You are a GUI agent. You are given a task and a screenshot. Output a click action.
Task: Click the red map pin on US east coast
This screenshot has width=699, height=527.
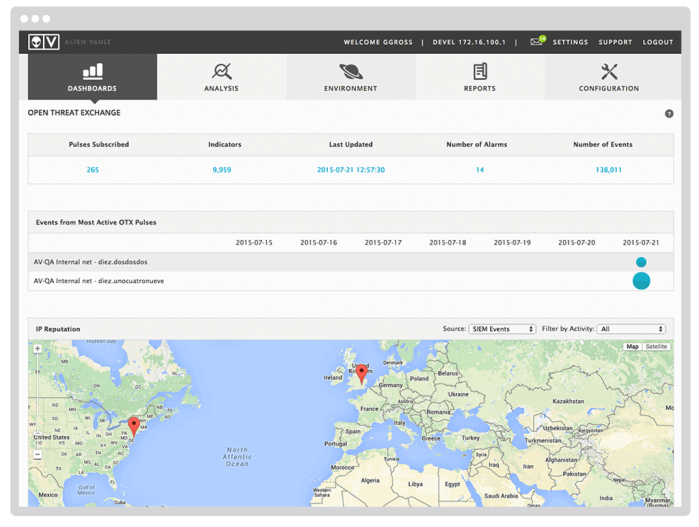tap(133, 425)
